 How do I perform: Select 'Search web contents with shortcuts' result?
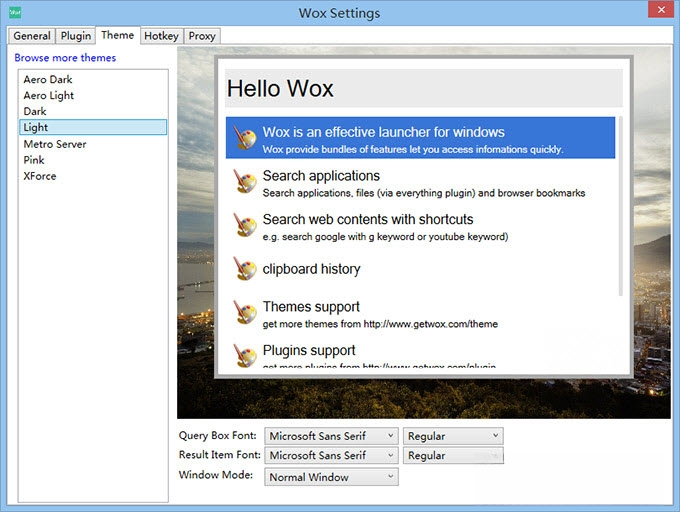pos(420,225)
